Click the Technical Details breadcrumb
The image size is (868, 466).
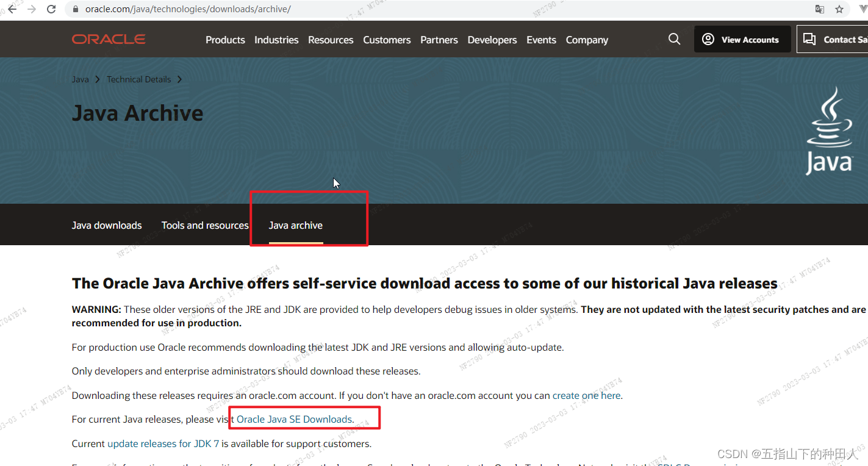(139, 79)
